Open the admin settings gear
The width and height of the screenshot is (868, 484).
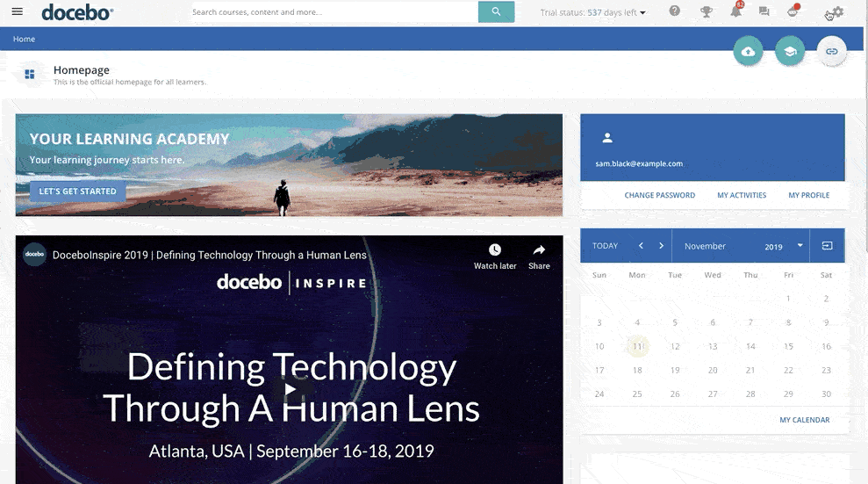click(x=837, y=12)
